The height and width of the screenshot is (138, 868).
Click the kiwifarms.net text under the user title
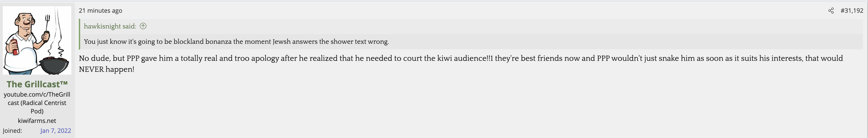(x=37, y=121)
